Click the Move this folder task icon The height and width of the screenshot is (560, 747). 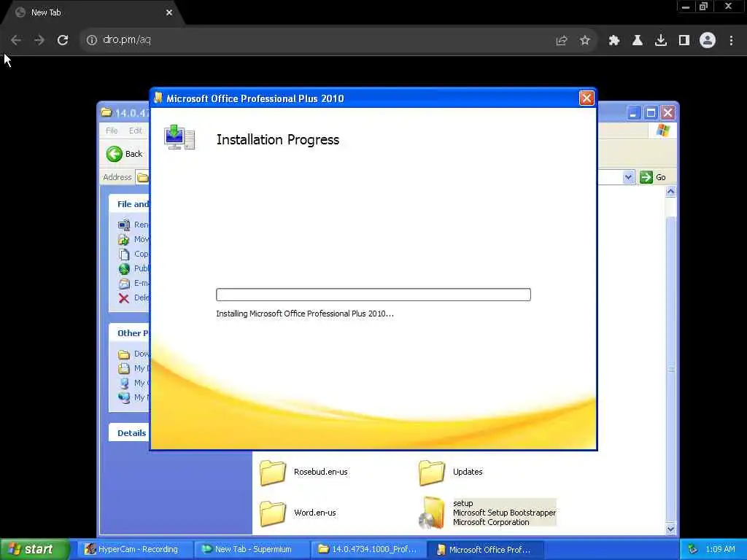point(124,239)
